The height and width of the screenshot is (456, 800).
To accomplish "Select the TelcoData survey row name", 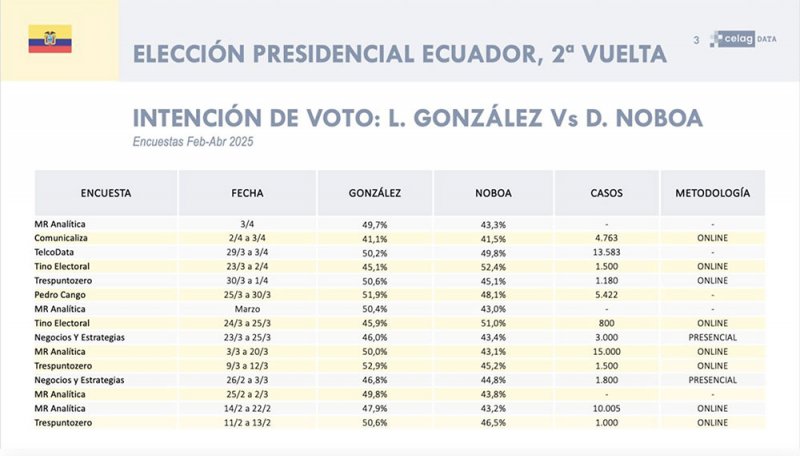I will click(x=58, y=252).
